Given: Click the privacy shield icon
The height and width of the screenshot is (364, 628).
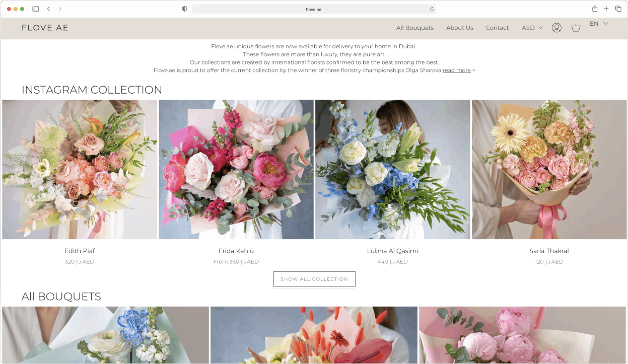Looking at the screenshot, I should coord(185,9).
